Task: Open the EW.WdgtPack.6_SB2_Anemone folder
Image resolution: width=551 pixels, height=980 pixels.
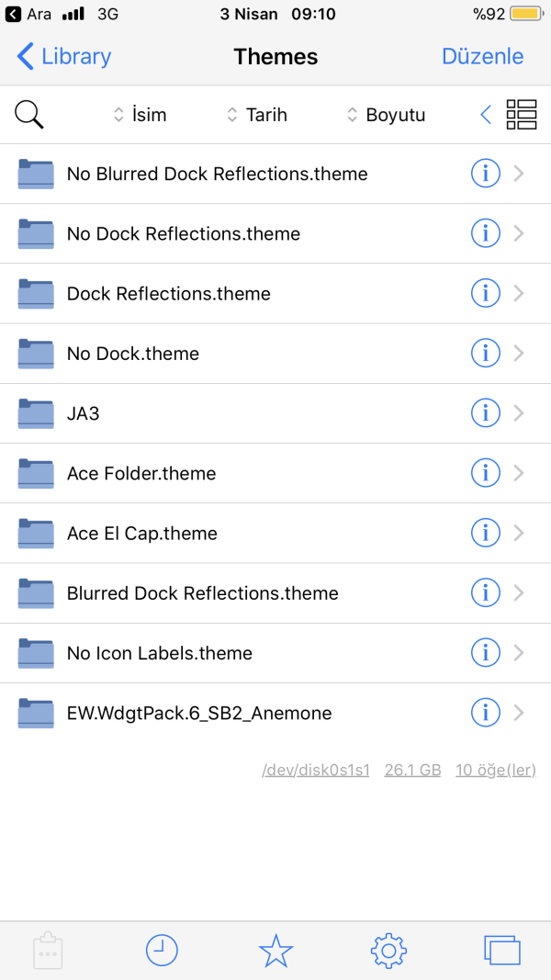Action: click(198, 713)
